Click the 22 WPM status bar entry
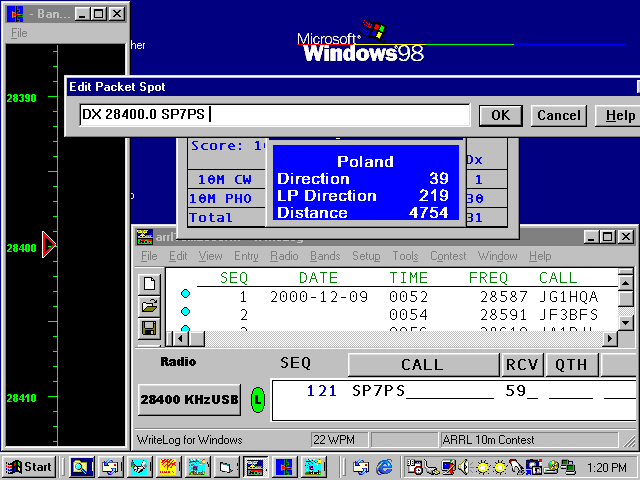 (339, 440)
